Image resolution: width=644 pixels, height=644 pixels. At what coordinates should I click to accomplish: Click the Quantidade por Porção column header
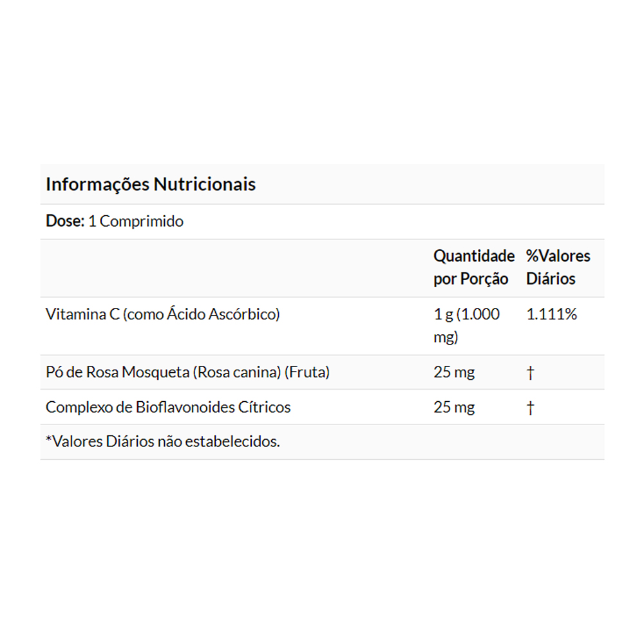(x=473, y=267)
